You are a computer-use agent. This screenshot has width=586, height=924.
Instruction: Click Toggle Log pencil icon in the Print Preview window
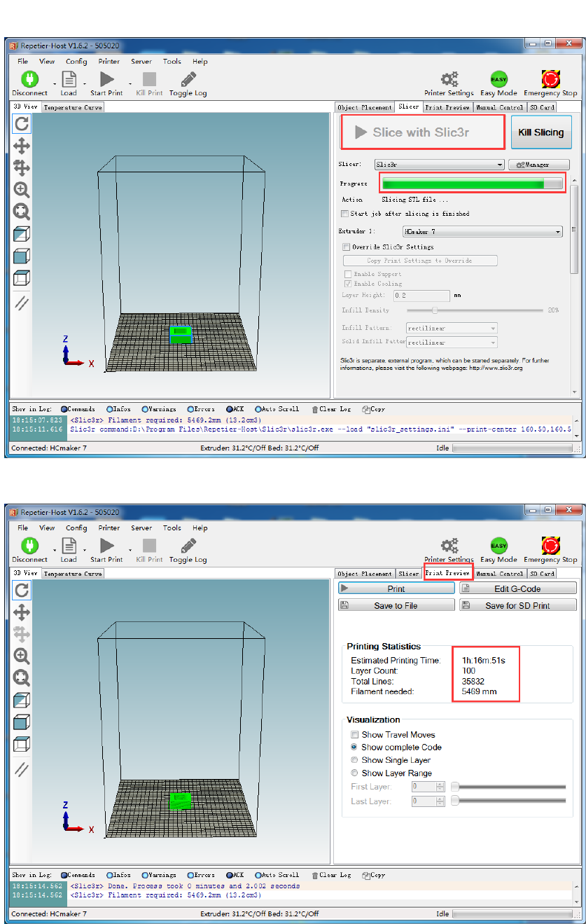coord(188,545)
